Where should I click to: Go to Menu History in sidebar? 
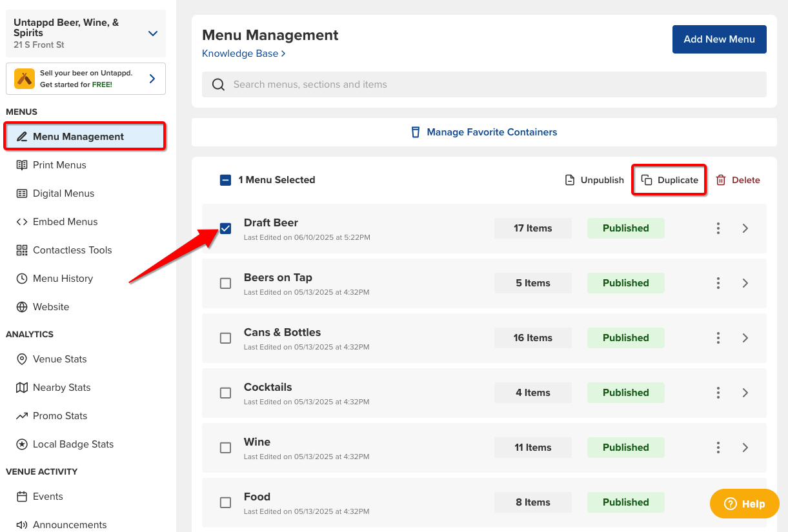coord(63,279)
